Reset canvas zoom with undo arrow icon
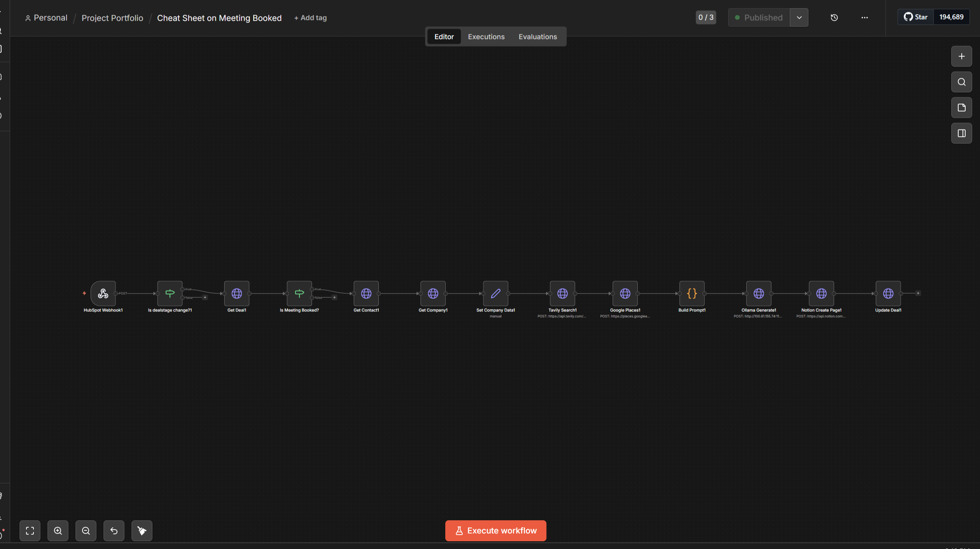Image resolution: width=980 pixels, height=549 pixels. coord(114,531)
